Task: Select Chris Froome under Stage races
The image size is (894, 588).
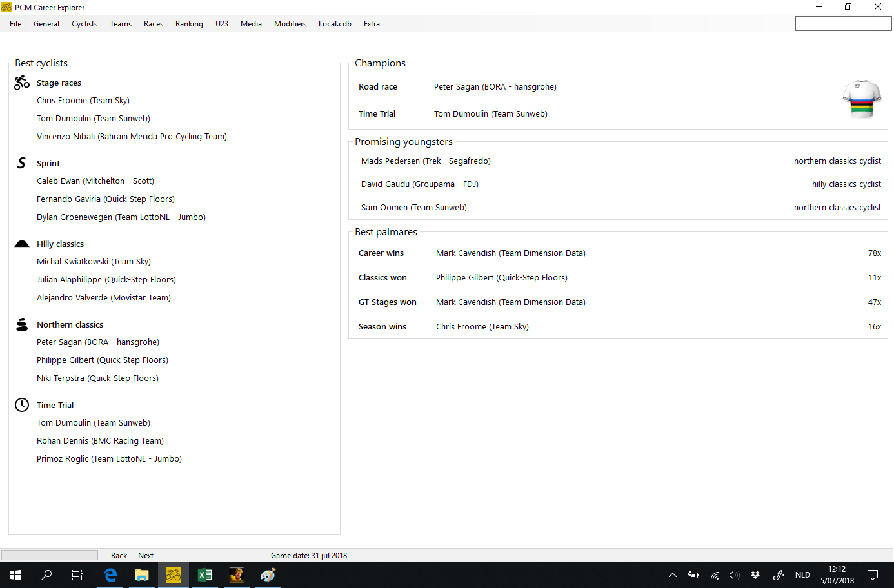Action: pos(83,101)
